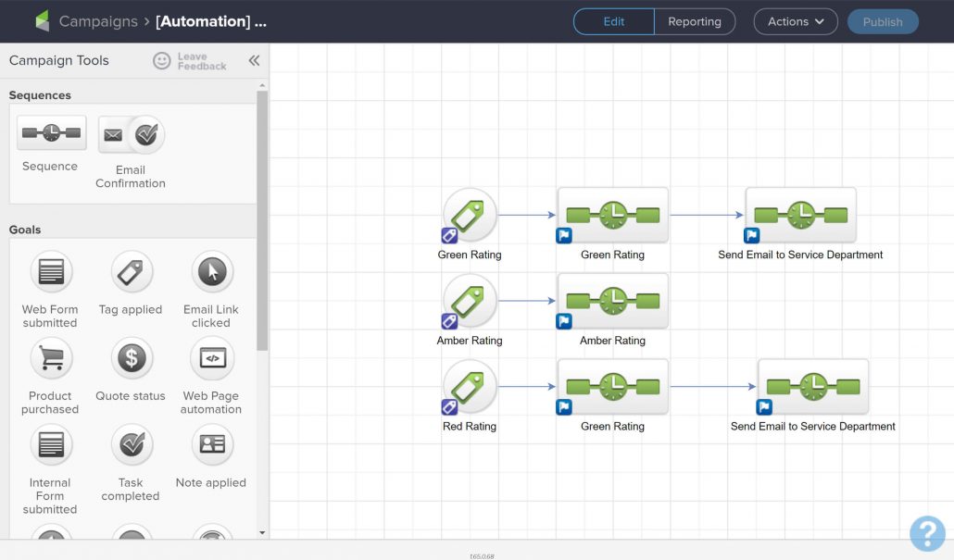Viewport: 954px width, 560px height.
Task: Pick the Task completed goal icon
Action: coord(132,444)
